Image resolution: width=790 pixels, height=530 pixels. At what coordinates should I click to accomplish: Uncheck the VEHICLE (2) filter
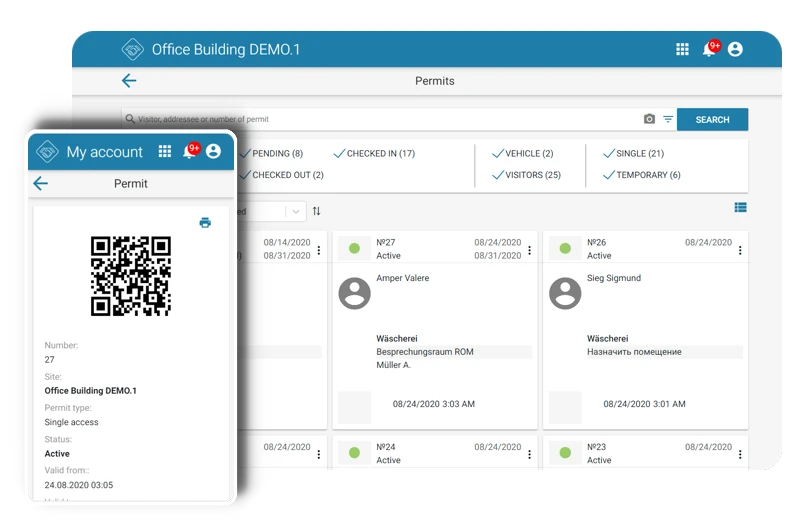[x=522, y=154]
